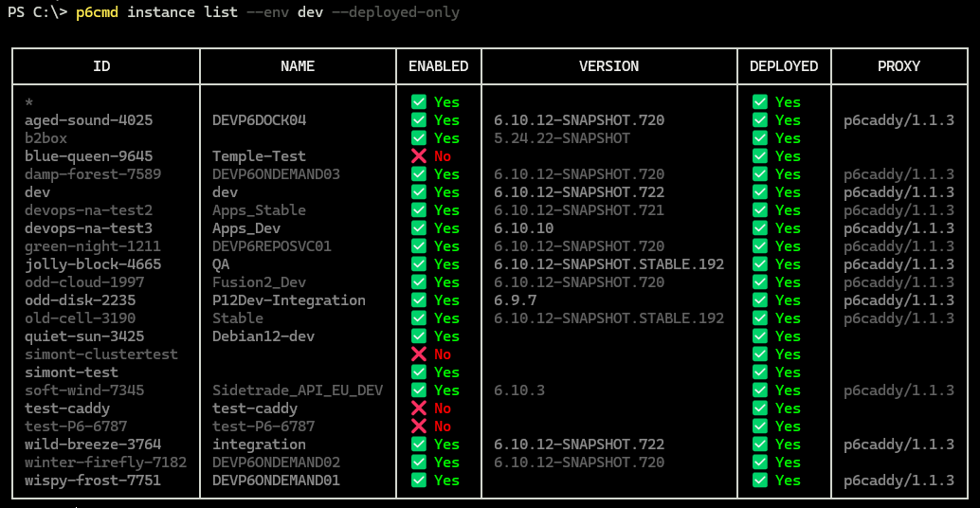Click the devops-na-test2 ID
The image size is (980, 508).
point(89,210)
